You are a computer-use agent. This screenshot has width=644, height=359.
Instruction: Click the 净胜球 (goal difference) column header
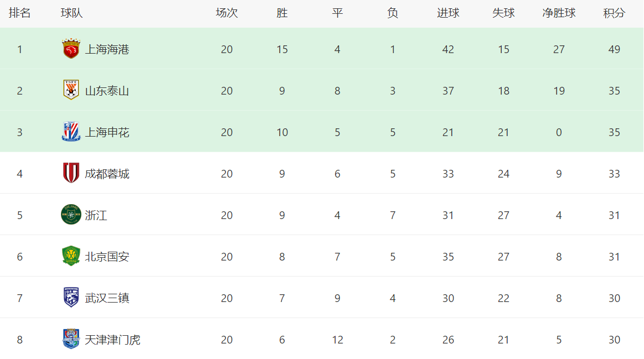(x=559, y=13)
